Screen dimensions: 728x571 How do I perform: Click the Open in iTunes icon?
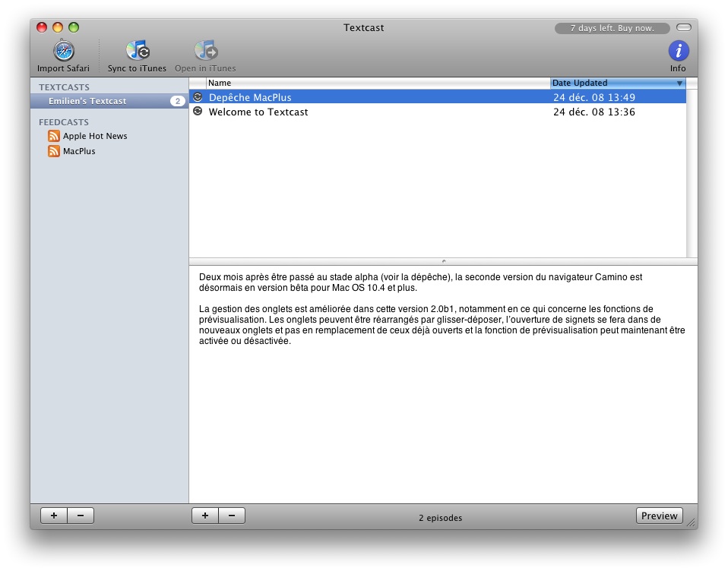(x=205, y=51)
